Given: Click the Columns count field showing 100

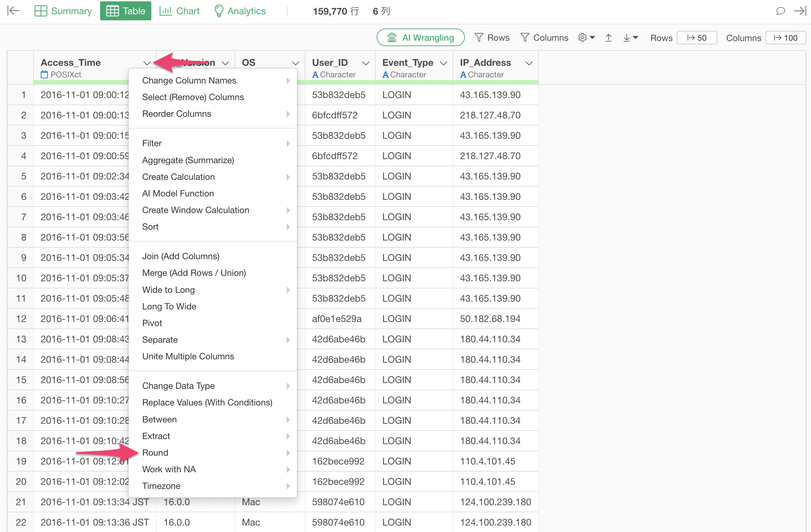Looking at the screenshot, I should click(x=785, y=37).
